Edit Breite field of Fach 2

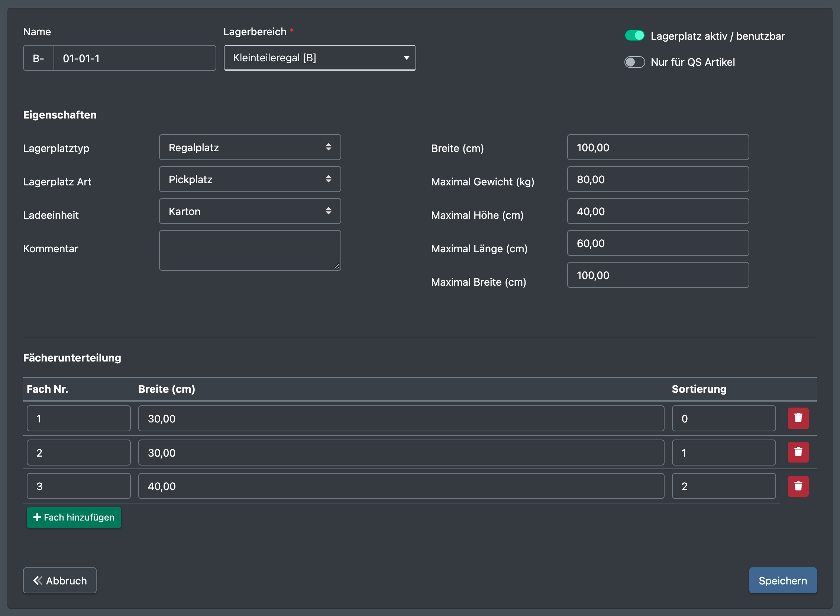coord(401,452)
